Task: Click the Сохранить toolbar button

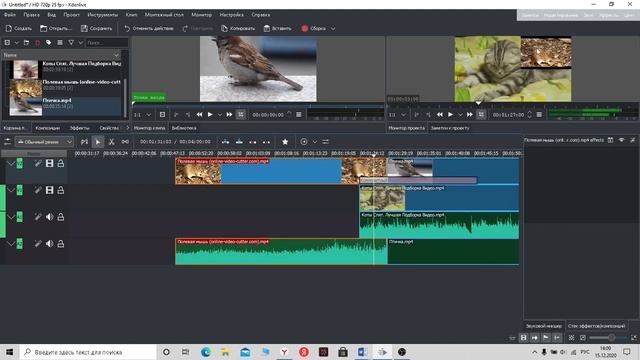Action: point(96,29)
